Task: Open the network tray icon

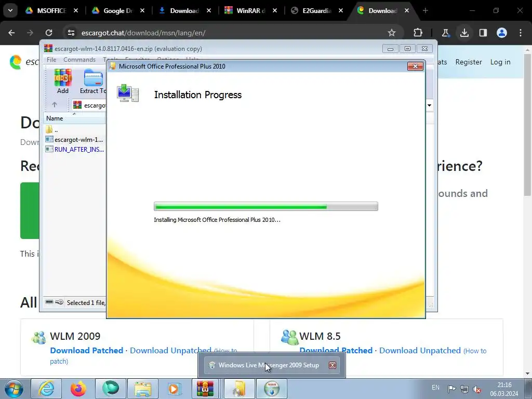Action: [x=464, y=389]
